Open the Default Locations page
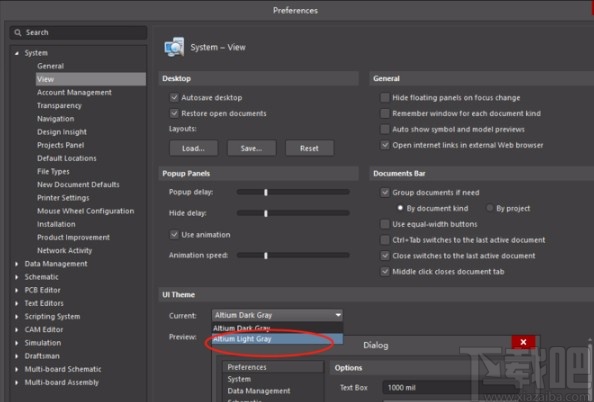The height and width of the screenshot is (402, 594). pos(67,158)
